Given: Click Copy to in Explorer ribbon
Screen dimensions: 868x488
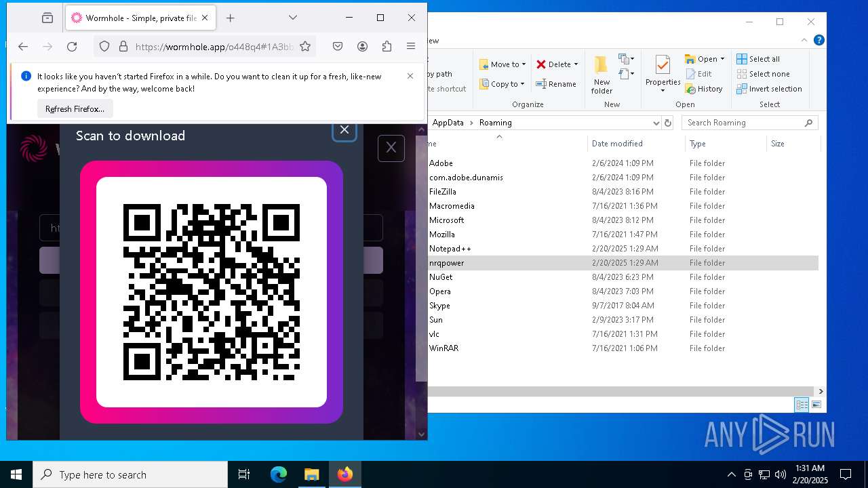Looking at the screenshot, I should (x=502, y=84).
